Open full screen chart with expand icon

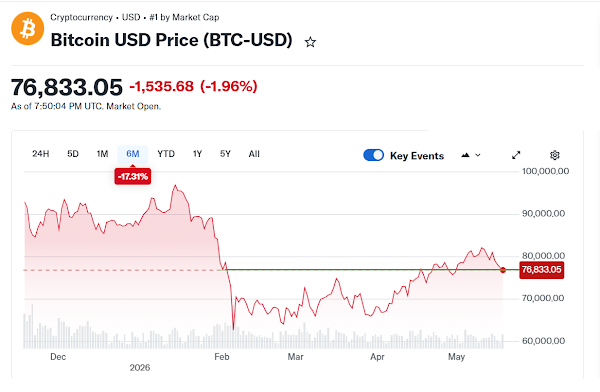516,155
